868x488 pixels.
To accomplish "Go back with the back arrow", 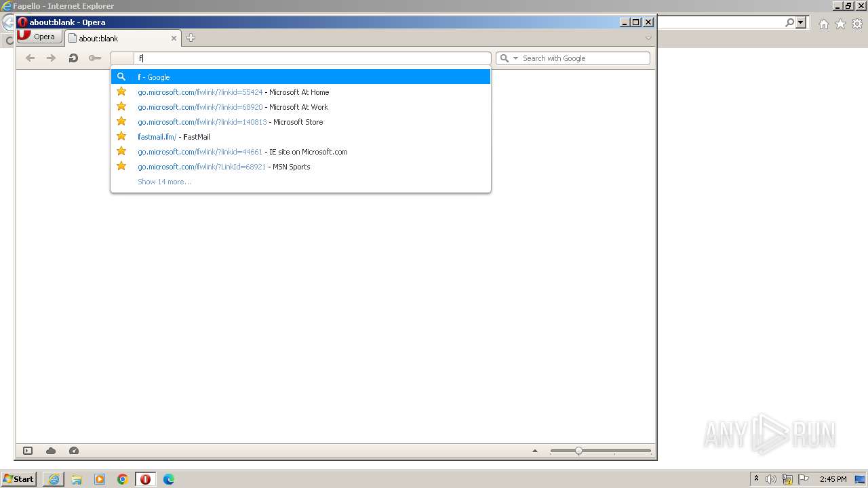I will (30, 58).
